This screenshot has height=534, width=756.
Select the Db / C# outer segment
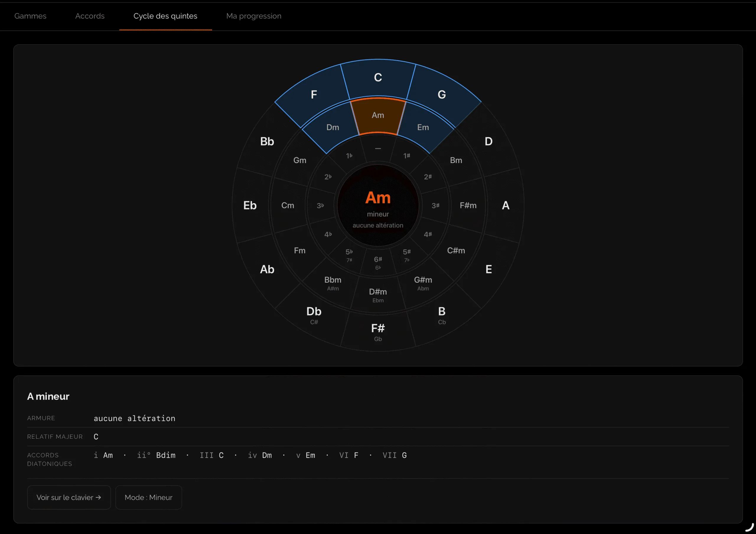314,315
